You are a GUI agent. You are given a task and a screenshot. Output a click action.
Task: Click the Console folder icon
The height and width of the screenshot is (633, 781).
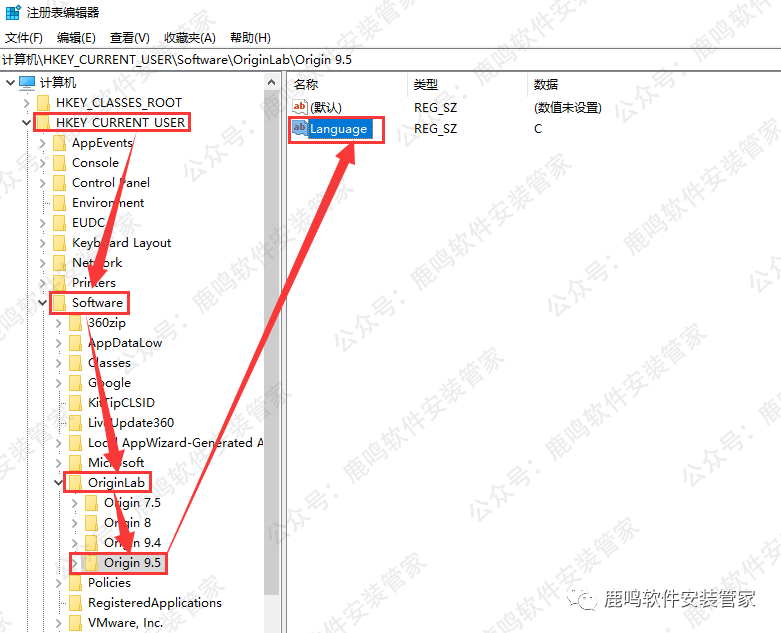point(59,163)
